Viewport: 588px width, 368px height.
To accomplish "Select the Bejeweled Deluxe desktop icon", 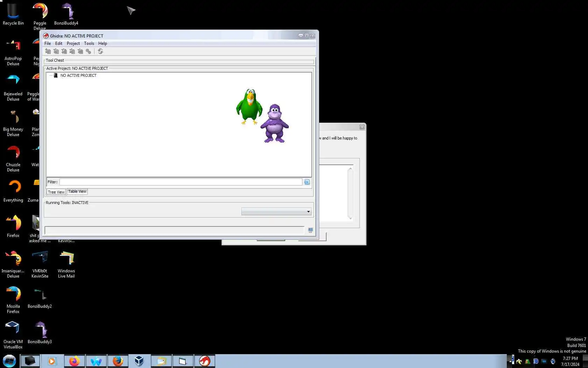I will click(13, 88).
